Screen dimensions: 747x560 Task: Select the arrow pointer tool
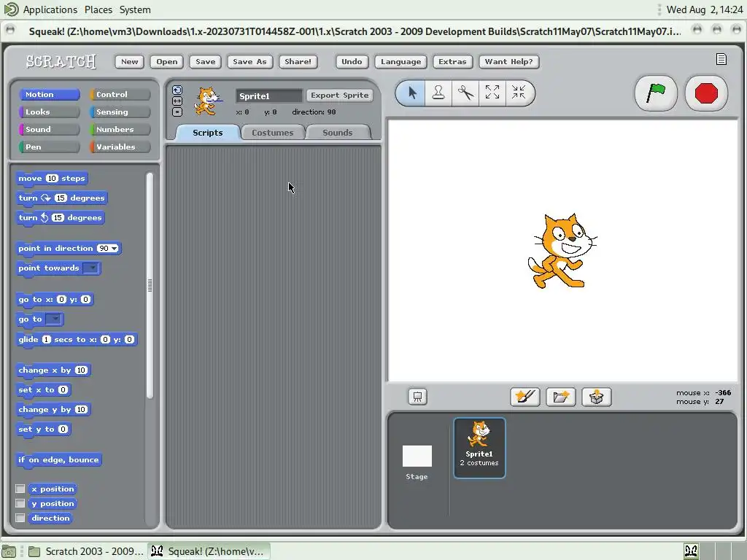412,93
